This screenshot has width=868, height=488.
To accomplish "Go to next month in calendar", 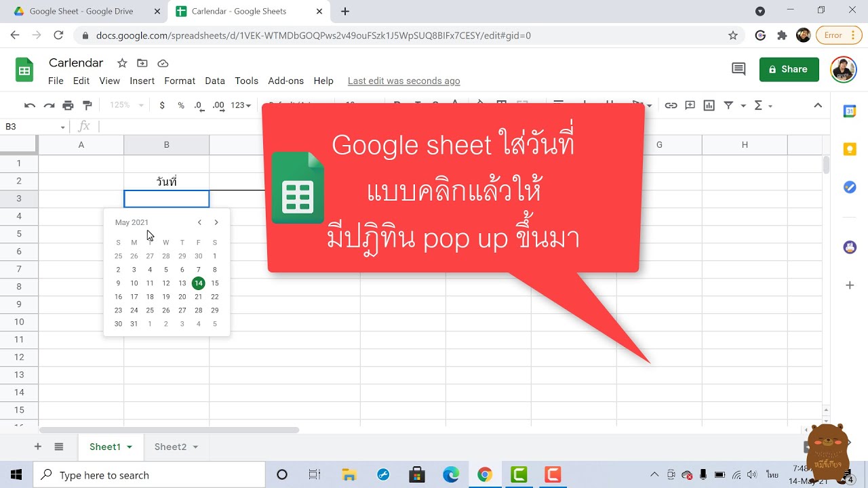I will click(216, 222).
